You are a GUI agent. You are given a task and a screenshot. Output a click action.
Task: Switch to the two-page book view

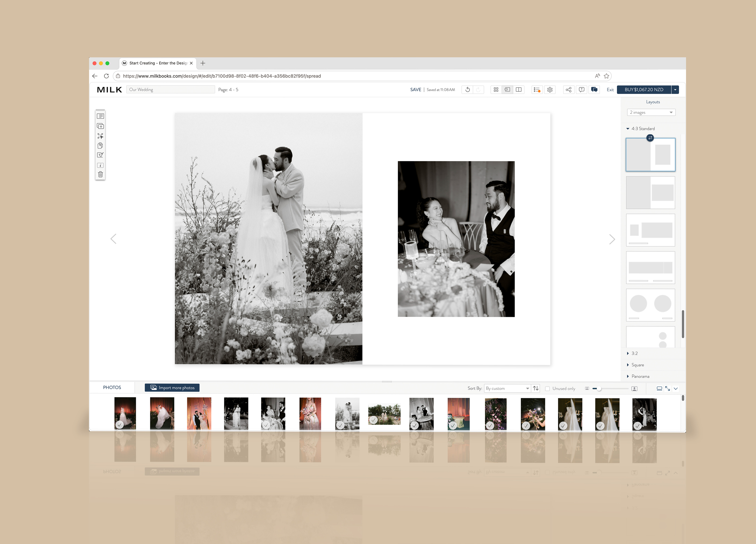point(519,90)
